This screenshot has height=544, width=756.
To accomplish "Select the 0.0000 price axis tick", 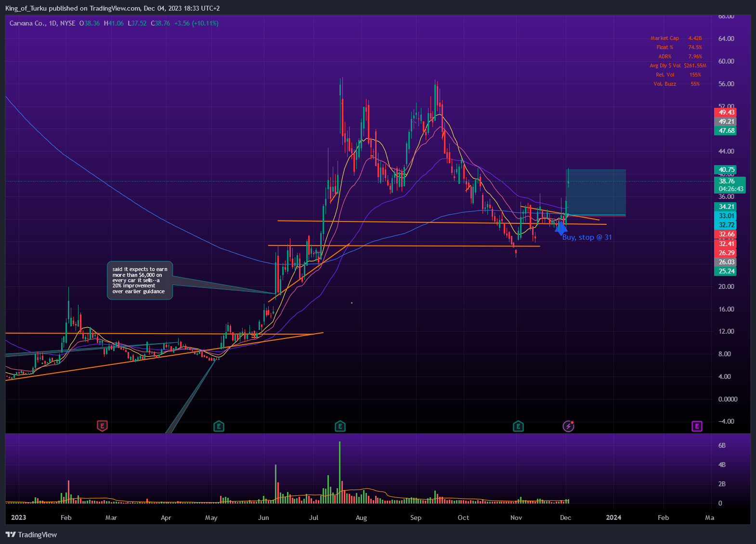I will 728,399.
